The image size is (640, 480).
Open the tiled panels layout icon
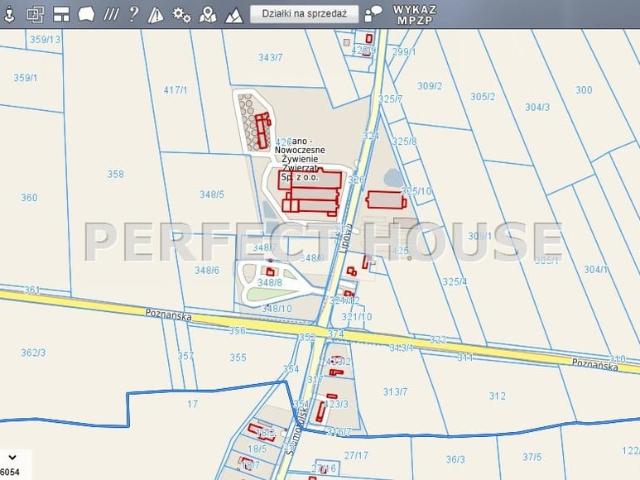61,15
